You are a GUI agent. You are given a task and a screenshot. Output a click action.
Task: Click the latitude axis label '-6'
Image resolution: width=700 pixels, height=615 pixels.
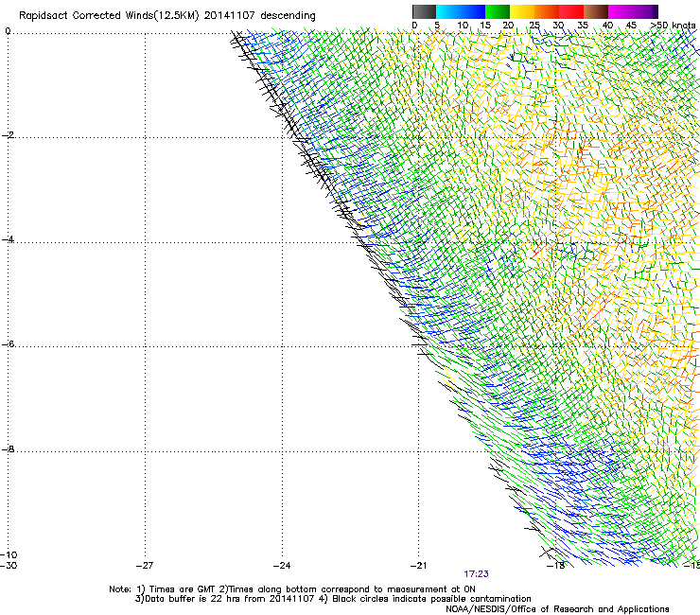(x=8, y=344)
